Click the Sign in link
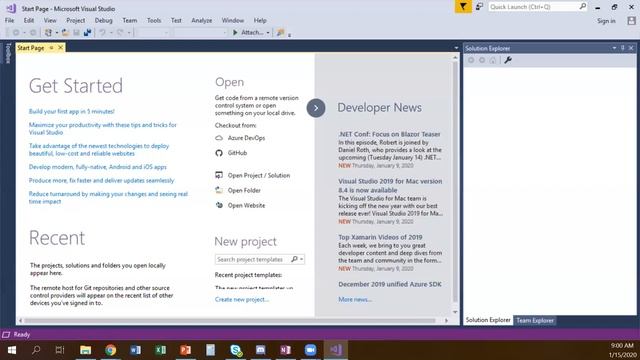This screenshot has height=360, width=640. coord(607,21)
